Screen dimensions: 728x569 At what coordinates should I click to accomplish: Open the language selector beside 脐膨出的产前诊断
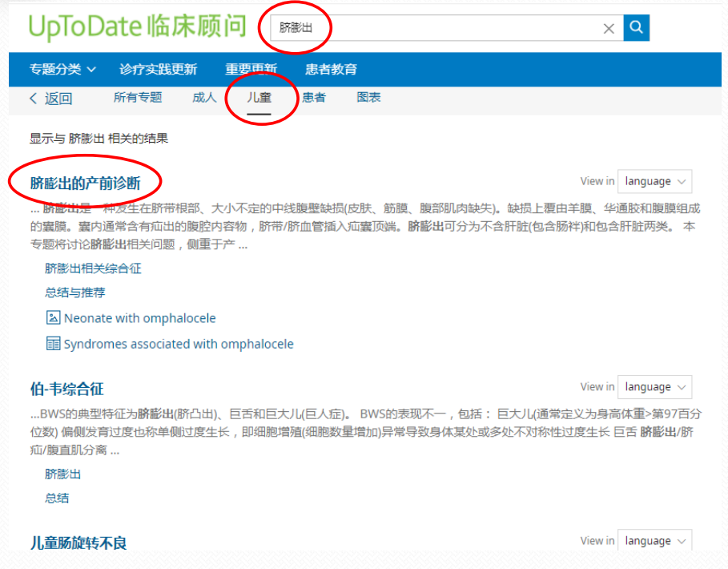click(x=654, y=181)
